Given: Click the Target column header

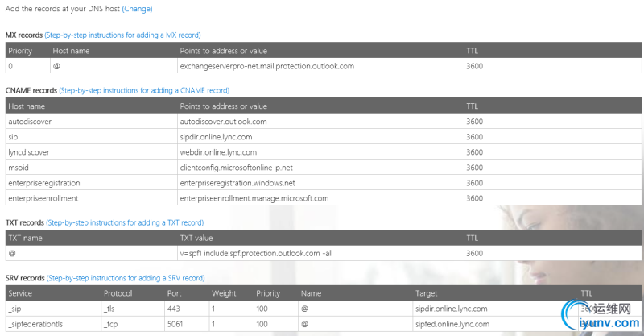Looking at the screenshot, I should 427,293.
